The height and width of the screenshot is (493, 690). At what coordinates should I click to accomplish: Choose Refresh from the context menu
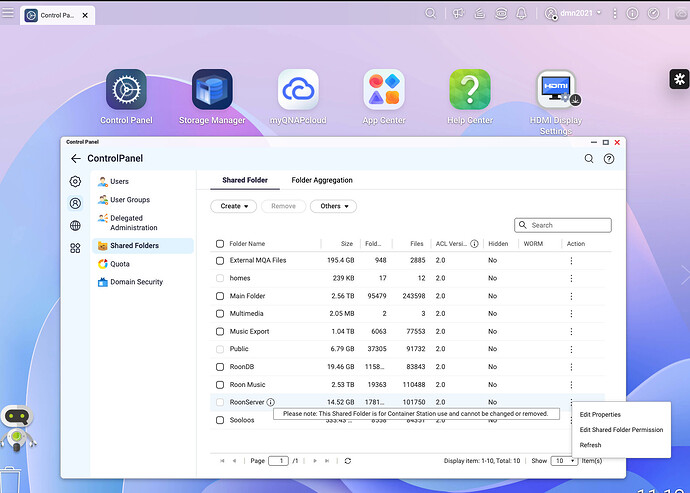click(590, 445)
